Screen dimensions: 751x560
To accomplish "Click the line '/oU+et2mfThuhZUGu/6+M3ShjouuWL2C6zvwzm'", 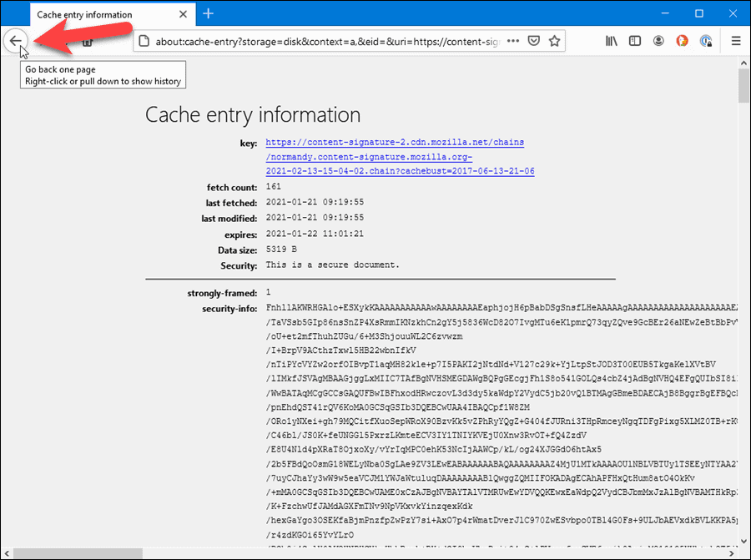I will [x=365, y=336].
